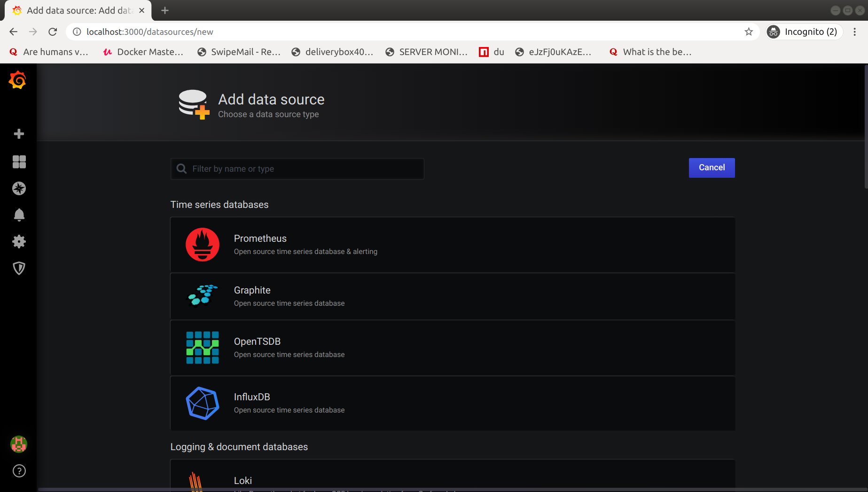
Task: Select the Loki data source
Action: click(x=453, y=476)
